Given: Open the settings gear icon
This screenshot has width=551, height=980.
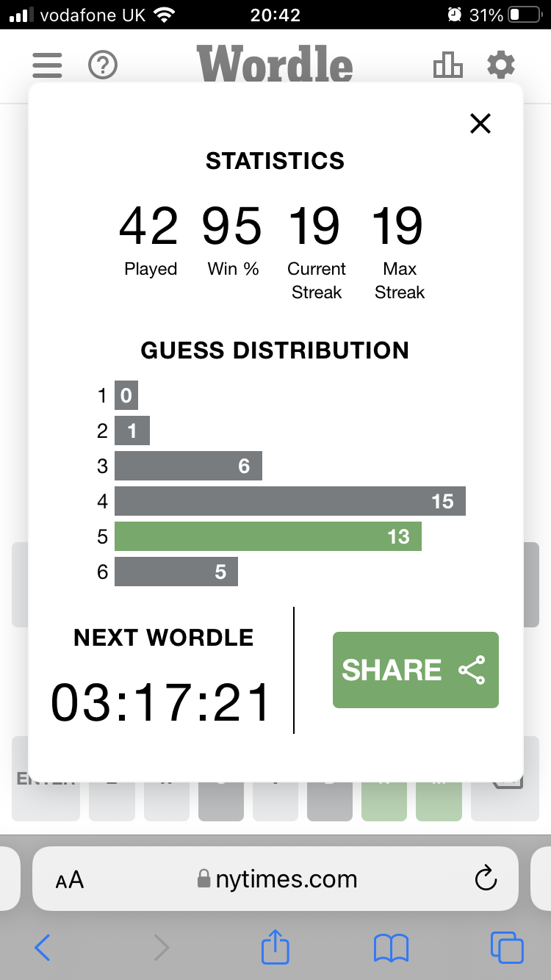Looking at the screenshot, I should click(501, 65).
